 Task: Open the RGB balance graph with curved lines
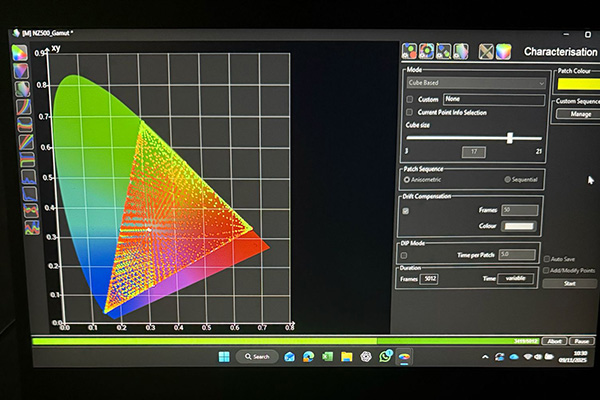tap(25, 125)
